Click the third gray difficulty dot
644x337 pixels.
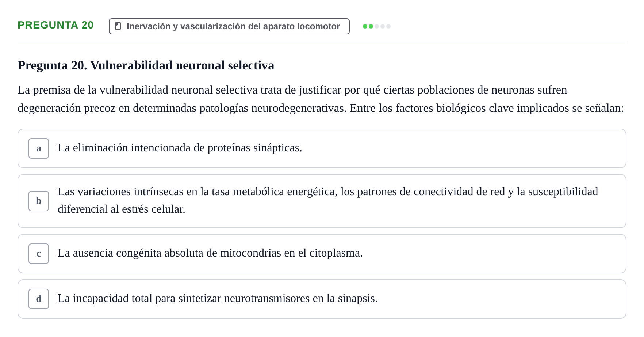click(377, 26)
